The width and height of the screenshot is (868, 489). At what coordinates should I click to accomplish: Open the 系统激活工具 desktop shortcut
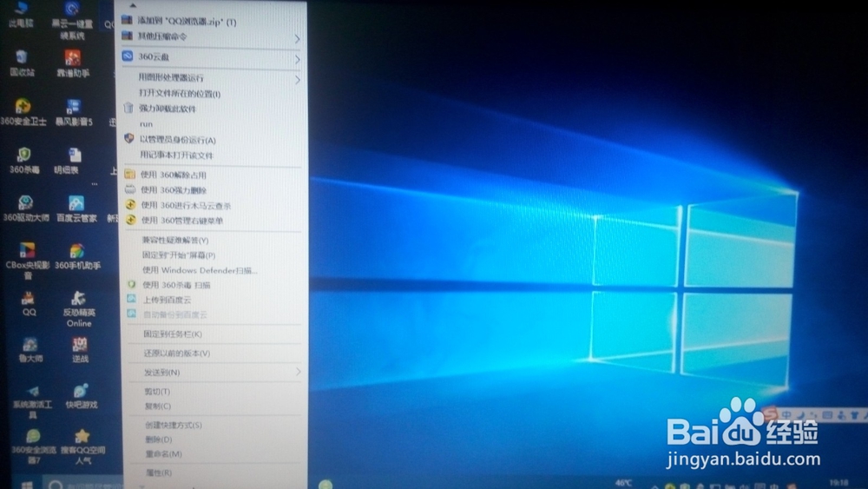click(x=32, y=402)
